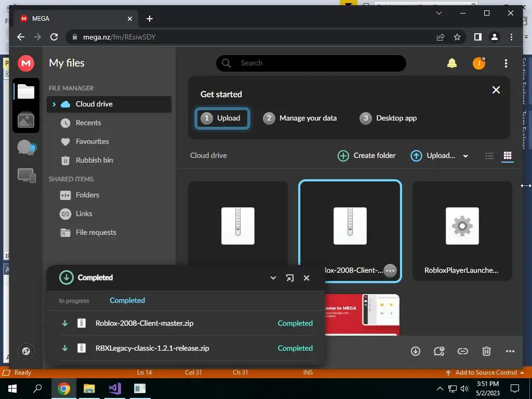This screenshot has width=532, height=399.
Task: Select the Welcome to MEGA file thumbnail
Action: click(362, 314)
